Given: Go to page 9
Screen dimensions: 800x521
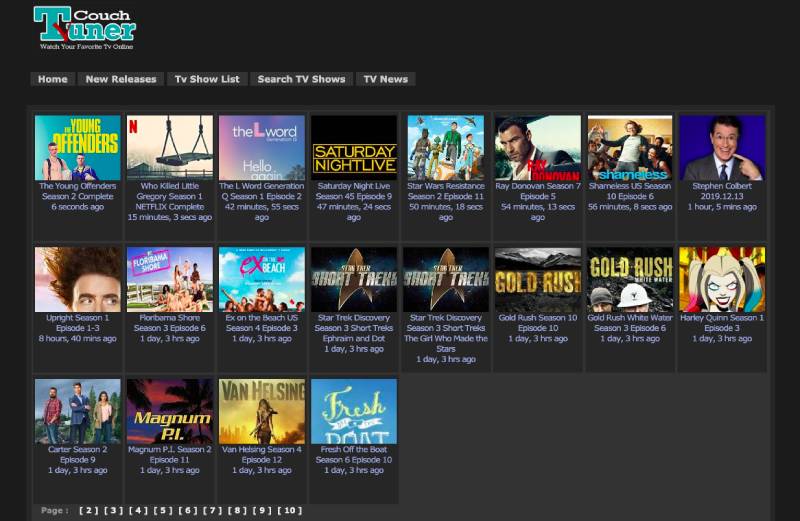Looking at the screenshot, I should coord(262,510).
